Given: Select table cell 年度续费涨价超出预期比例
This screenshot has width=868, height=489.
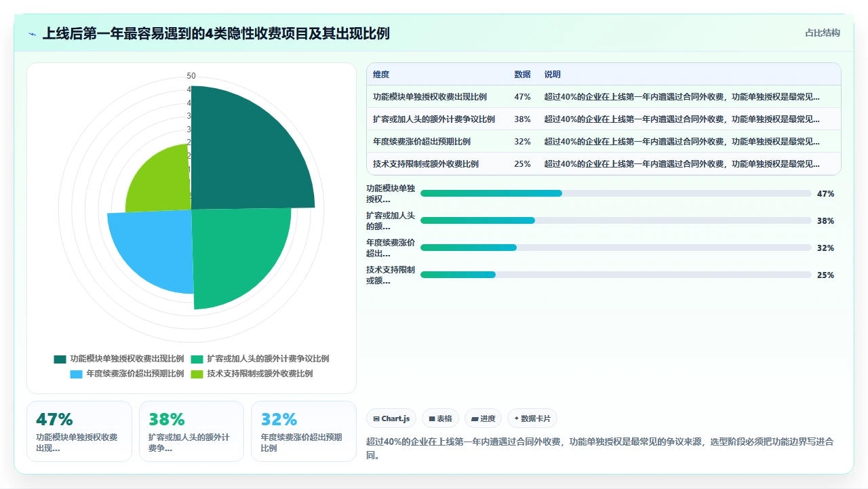Looking at the screenshot, I should click(422, 142).
